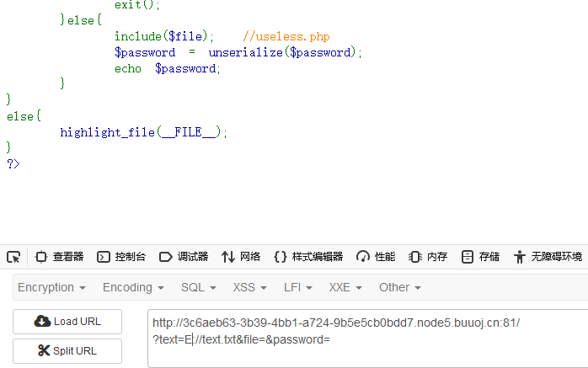Click the Load URL button
588x368 pixels.
point(67,322)
